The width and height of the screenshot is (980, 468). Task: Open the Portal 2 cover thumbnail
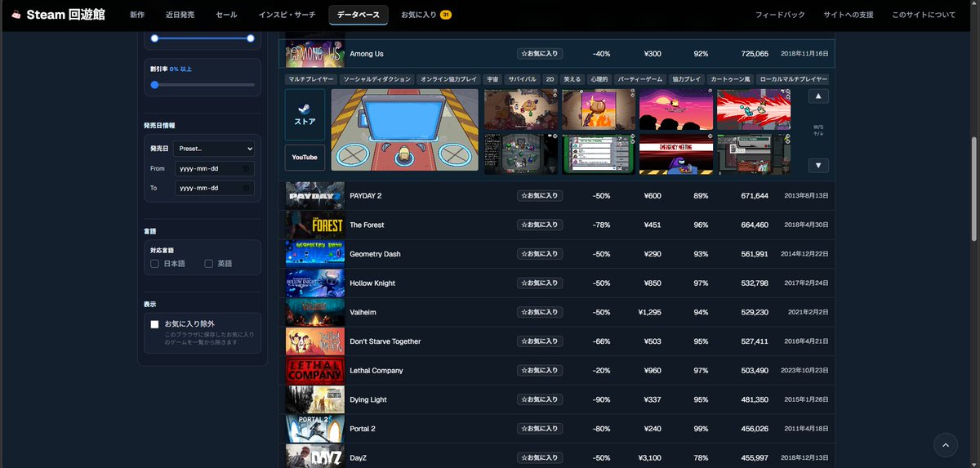coord(314,429)
